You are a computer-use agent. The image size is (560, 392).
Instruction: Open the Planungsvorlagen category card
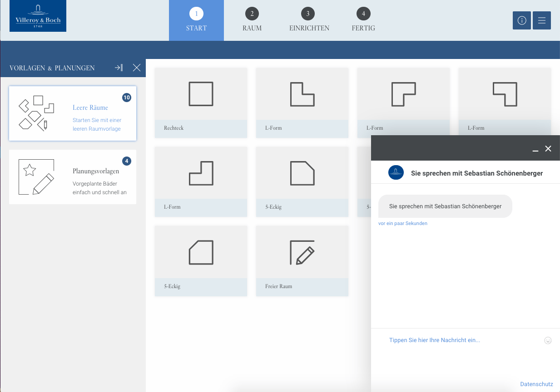tap(73, 177)
